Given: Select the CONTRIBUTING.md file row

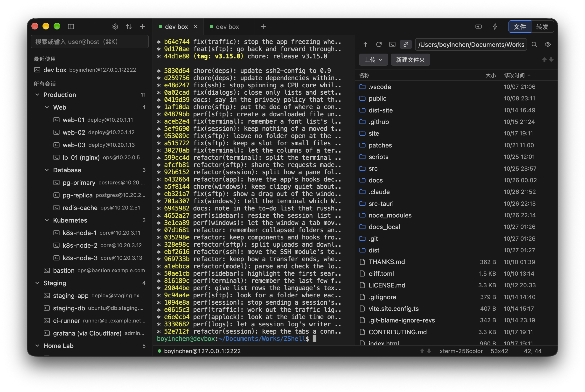Looking at the screenshot, I should point(456,332).
